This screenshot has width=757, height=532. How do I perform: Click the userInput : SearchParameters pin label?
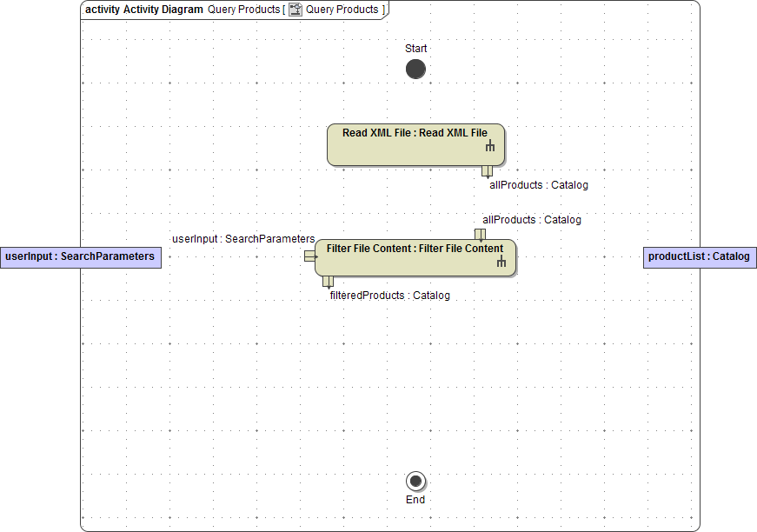[x=243, y=238]
